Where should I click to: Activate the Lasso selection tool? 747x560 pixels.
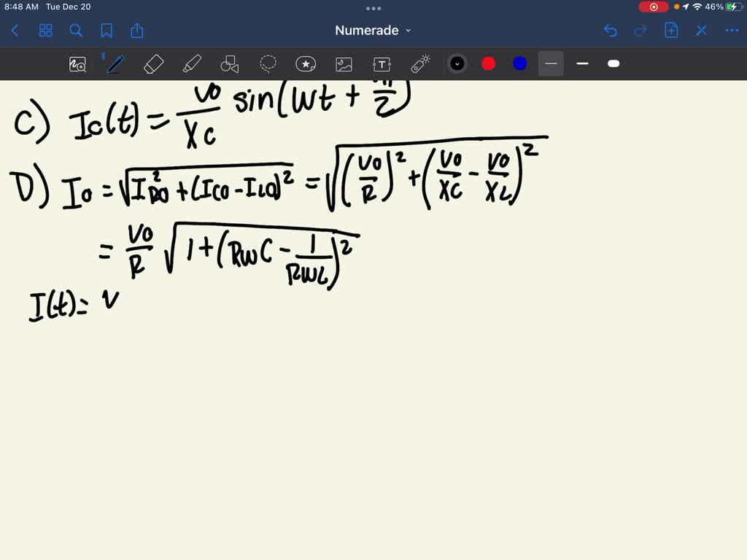pyautogui.click(x=268, y=63)
